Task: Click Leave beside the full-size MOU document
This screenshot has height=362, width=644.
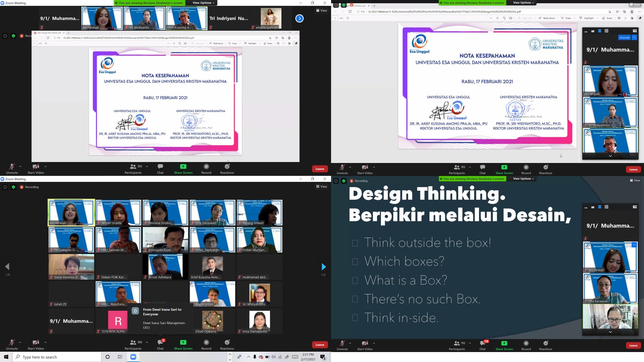Action: 633,169
